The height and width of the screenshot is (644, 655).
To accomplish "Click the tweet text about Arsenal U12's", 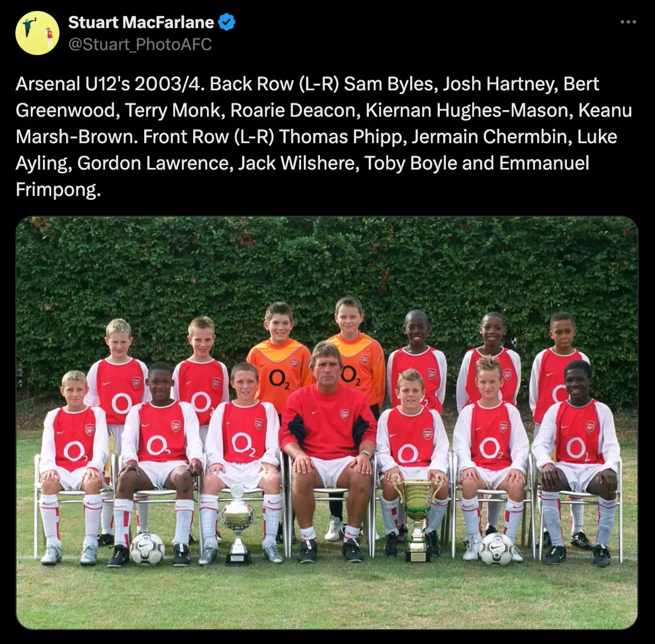I will [323, 136].
